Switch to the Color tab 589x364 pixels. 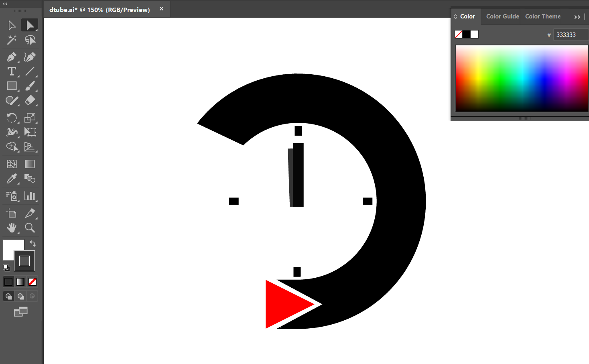point(467,16)
